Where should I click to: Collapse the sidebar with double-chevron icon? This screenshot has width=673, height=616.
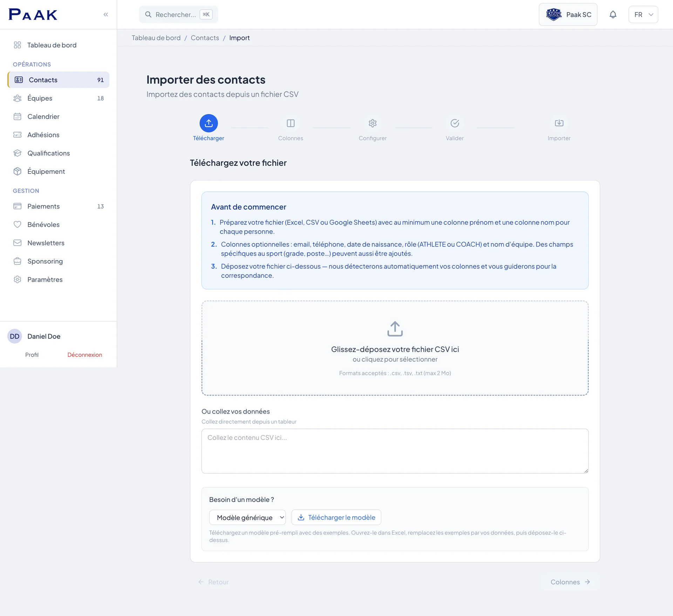tap(106, 14)
